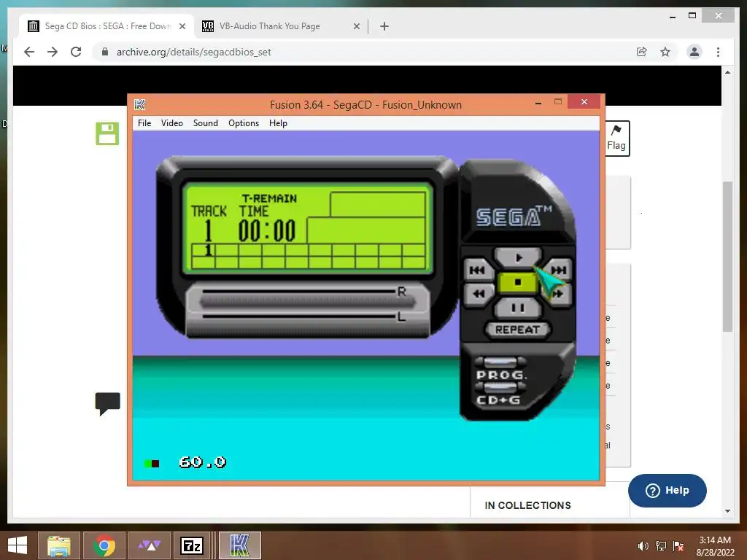Viewport: 747px width, 560px height.
Task: Open the VoiceMeeter app on taskbar
Action: point(149,545)
